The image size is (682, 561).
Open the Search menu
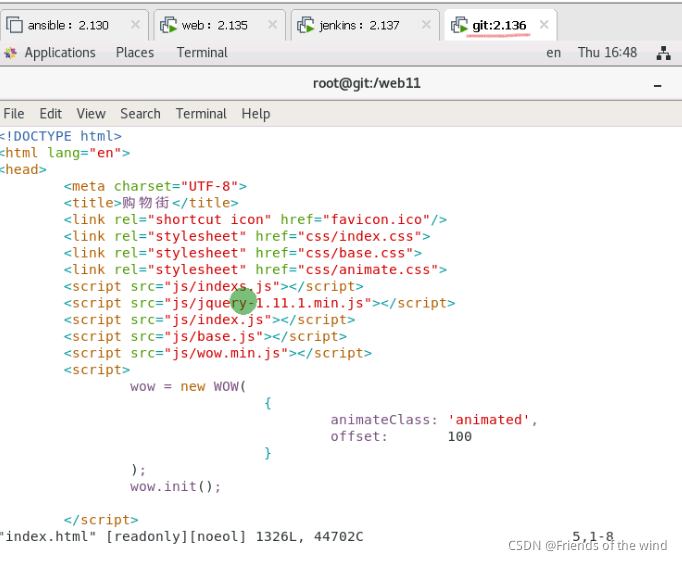140,114
